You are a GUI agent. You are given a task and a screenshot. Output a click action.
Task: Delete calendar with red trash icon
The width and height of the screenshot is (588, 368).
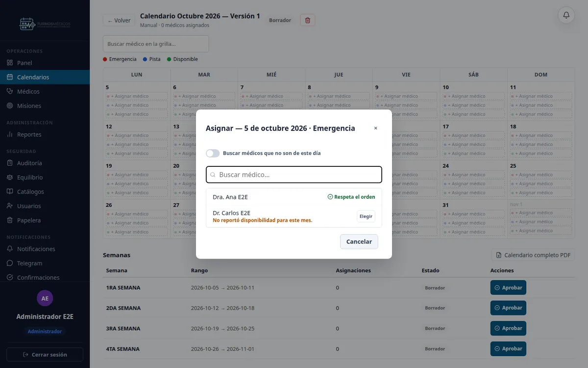click(x=308, y=20)
